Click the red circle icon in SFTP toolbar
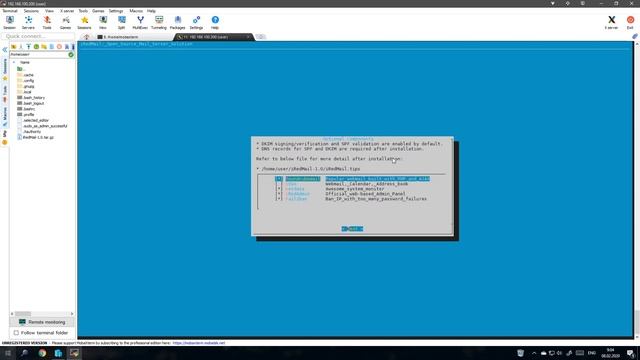 tap(59, 47)
